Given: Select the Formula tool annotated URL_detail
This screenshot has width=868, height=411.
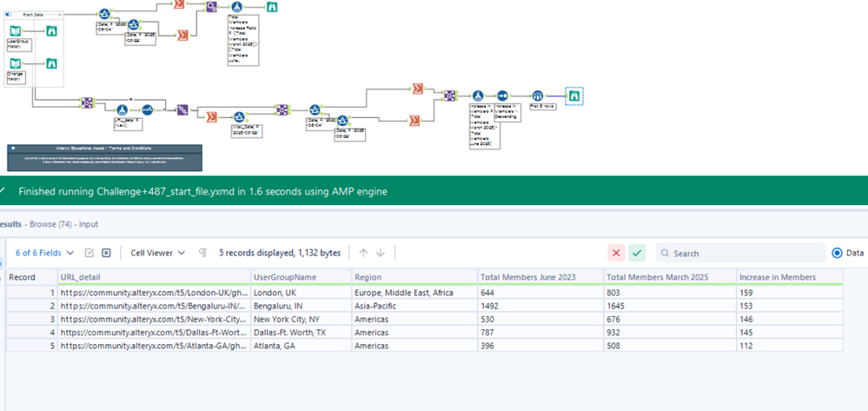Looking at the screenshot, I should click(123, 109).
